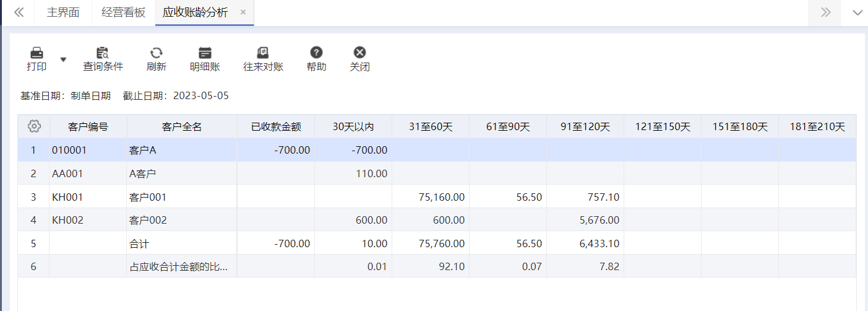868x311 pixels.
Task: Expand the print options dropdown arrow
Action: (x=63, y=59)
